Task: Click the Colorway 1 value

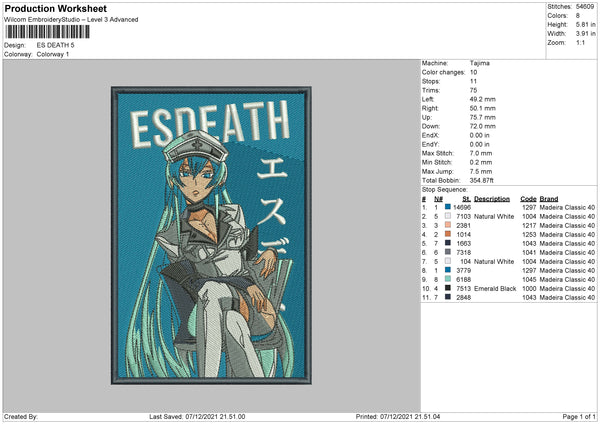Action: click(x=53, y=54)
